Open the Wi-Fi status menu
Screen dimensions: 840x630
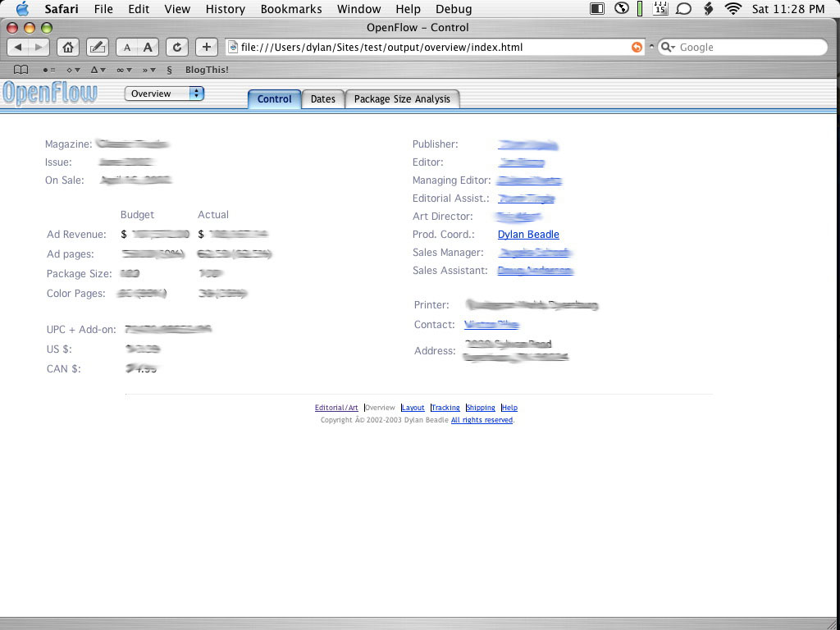click(x=733, y=9)
